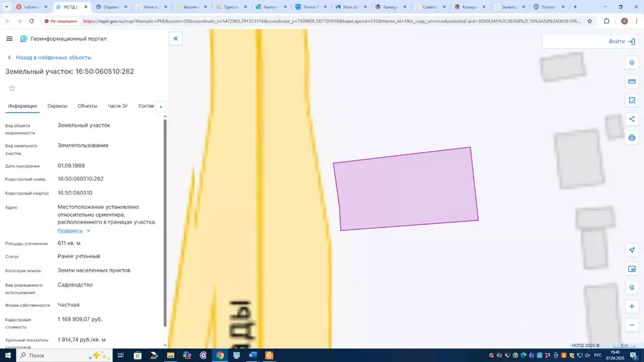Viewport: 644px width, 362px height.
Task: Switch to the Почта browser tab
Action: (310, 7)
